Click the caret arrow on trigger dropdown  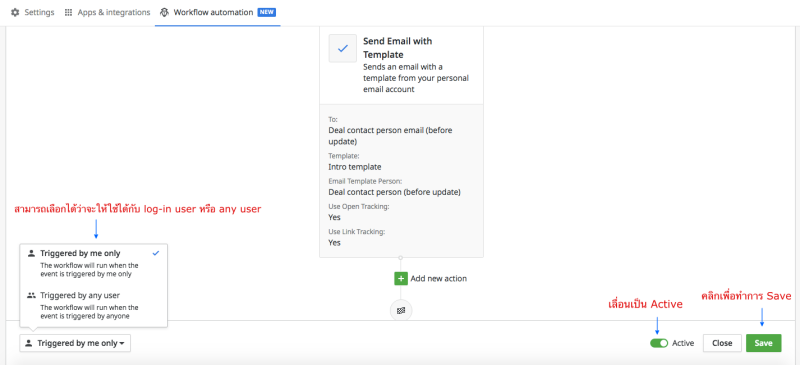point(122,344)
